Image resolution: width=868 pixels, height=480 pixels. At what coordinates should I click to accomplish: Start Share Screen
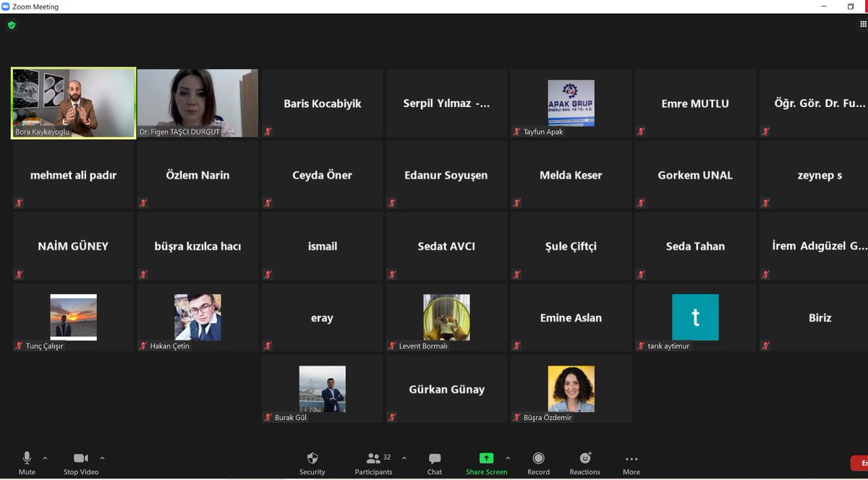(486, 463)
